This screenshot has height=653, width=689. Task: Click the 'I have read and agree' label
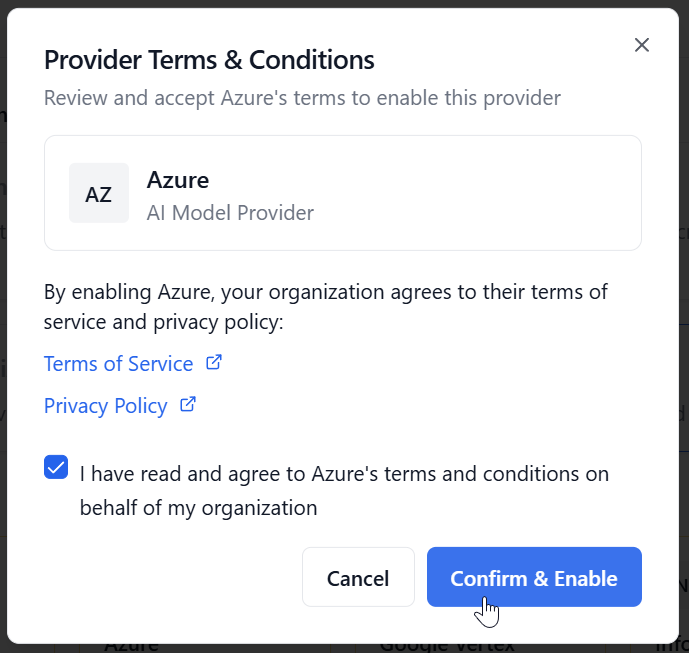(344, 473)
